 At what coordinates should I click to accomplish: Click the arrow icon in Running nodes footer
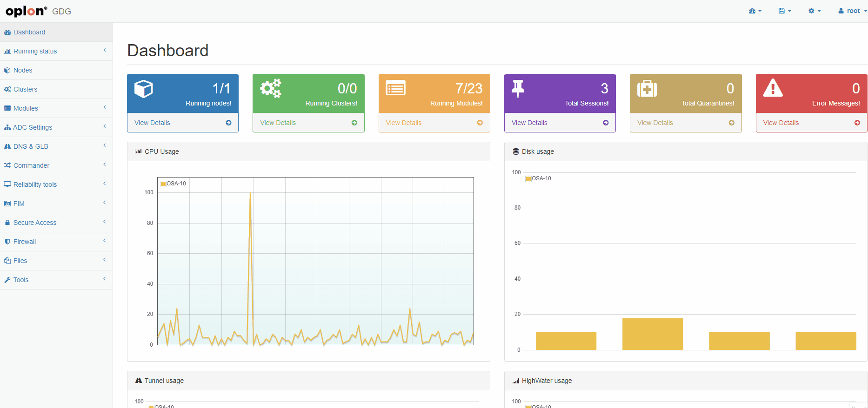tap(228, 123)
